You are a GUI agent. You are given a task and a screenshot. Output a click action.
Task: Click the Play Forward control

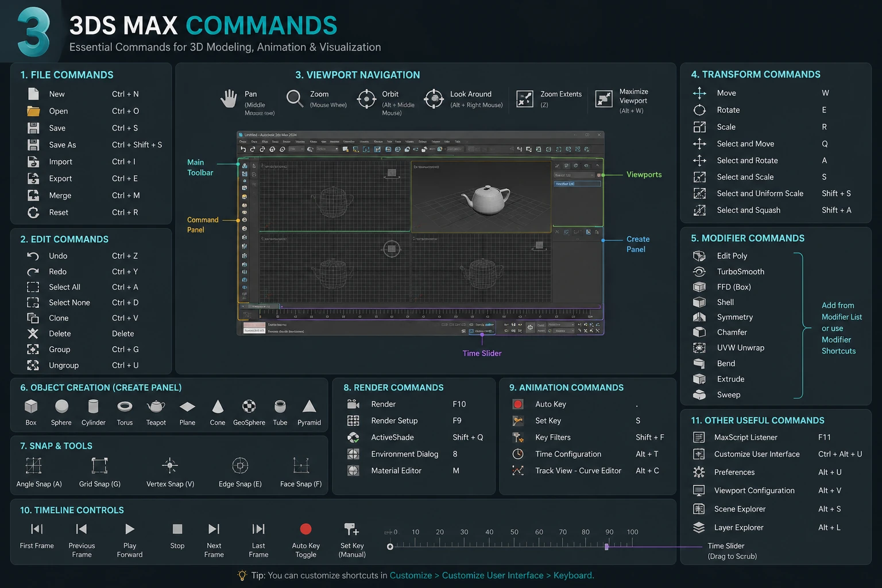pos(130,529)
